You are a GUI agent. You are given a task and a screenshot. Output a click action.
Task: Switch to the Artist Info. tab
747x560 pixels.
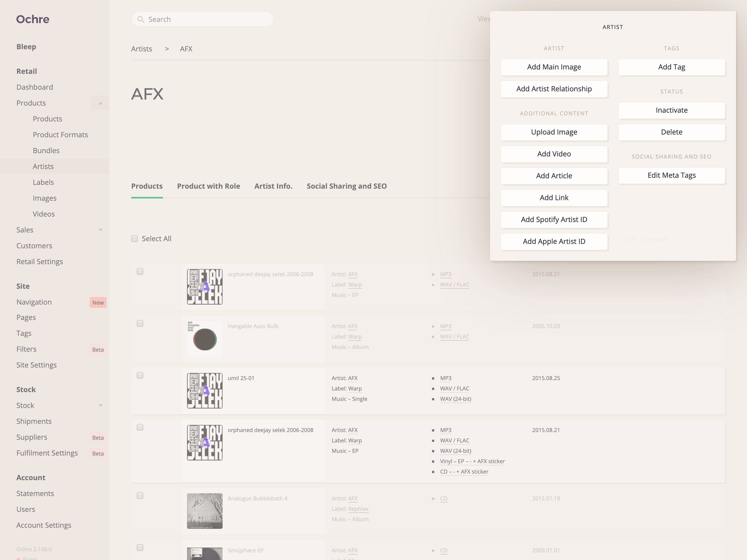pos(273,186)
